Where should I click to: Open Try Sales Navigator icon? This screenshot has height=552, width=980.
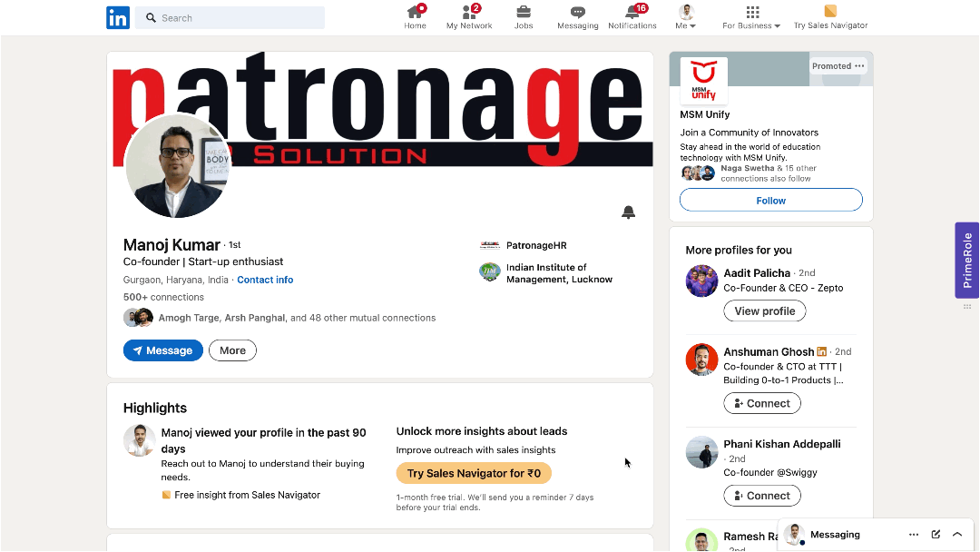(830, 11)
